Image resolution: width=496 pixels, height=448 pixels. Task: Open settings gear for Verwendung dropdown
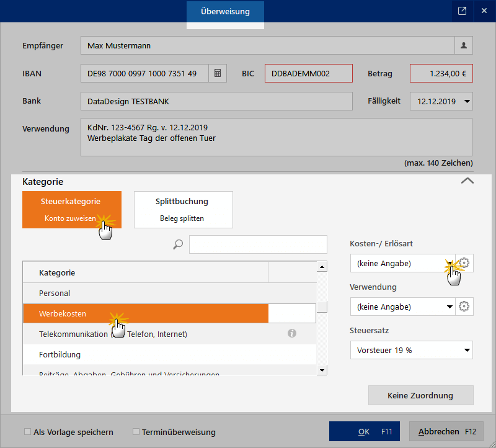(464, 307)
